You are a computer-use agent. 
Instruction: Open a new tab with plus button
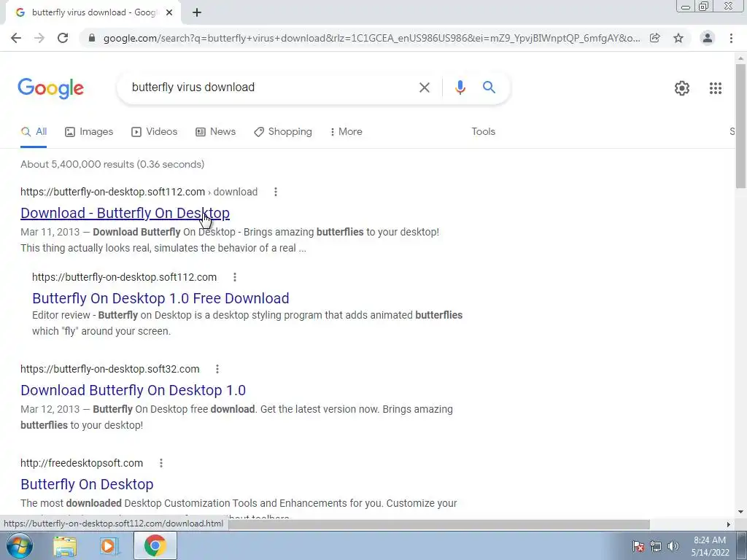point(197,12)
